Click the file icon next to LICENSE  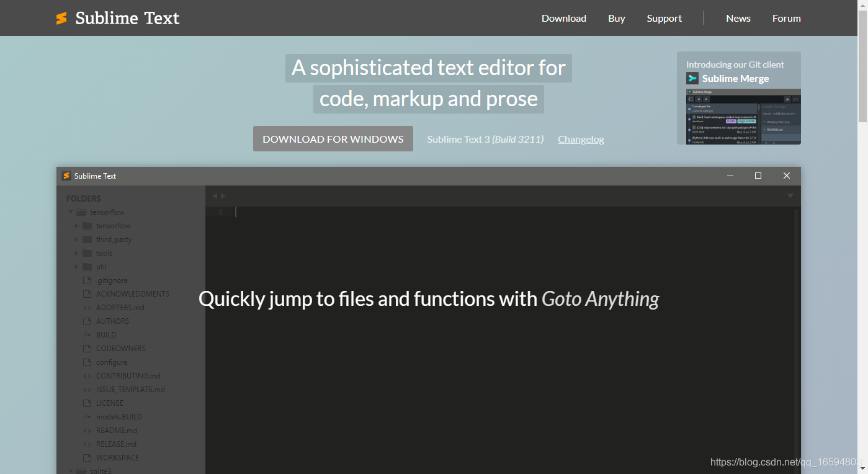(x=87, y=403)
